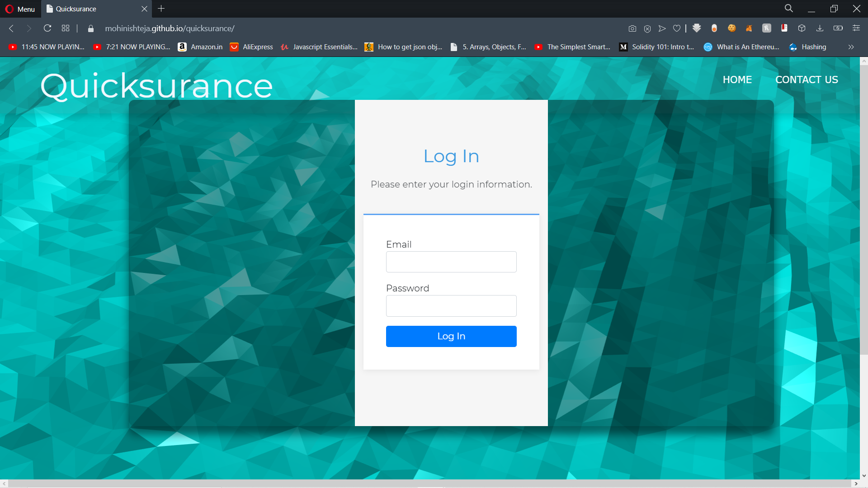Viewport: 868px width, 488px height.
Task: Reload the current page
Action: pyautogui.click(x=47, y=28)
